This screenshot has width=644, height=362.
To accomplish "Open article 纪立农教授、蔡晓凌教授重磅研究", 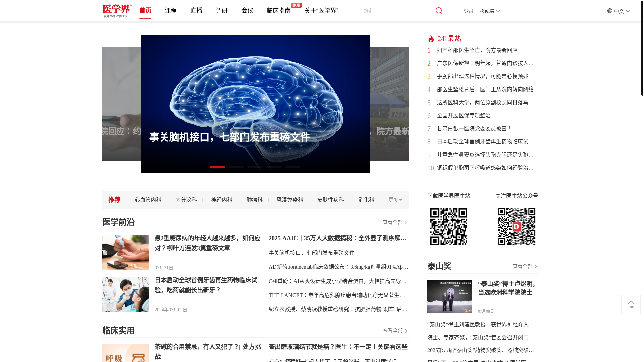I will 338,309.
